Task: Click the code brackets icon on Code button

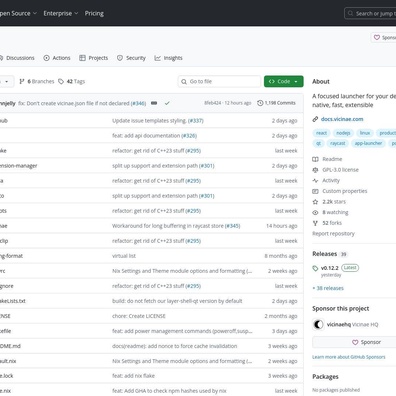Action: coord(272,81)
